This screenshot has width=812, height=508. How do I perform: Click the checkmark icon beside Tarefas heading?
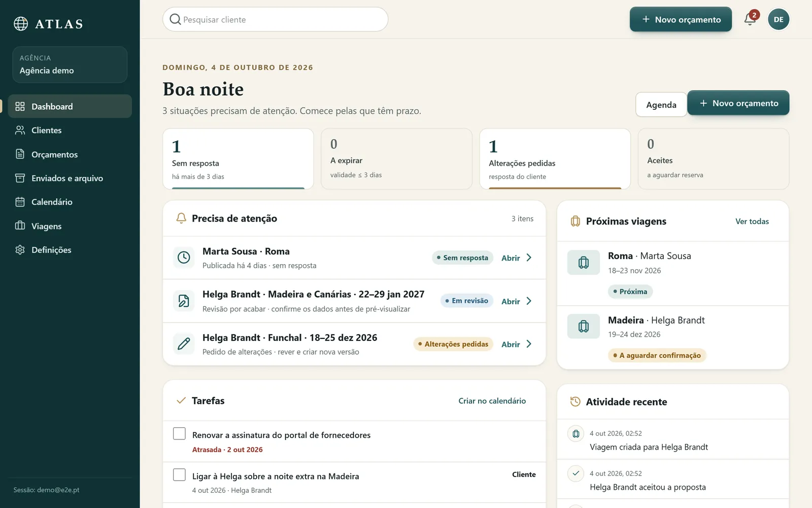(181, 401)
